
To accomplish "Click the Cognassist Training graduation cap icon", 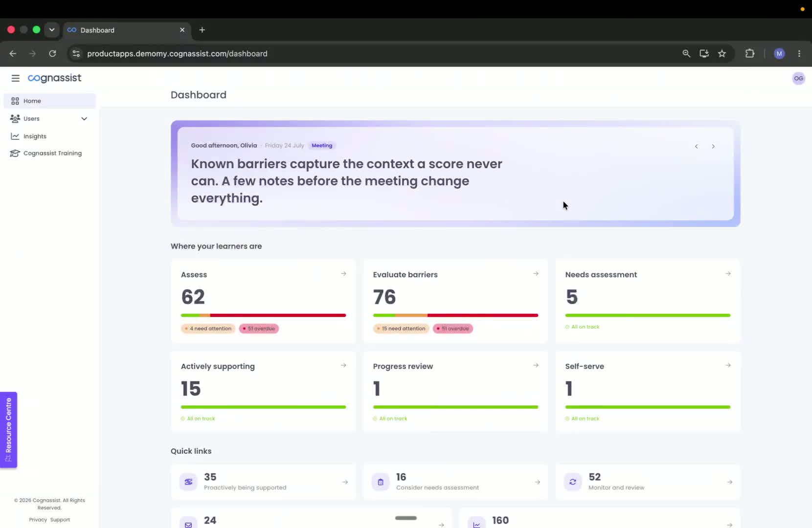I will [x=15, y=153].
